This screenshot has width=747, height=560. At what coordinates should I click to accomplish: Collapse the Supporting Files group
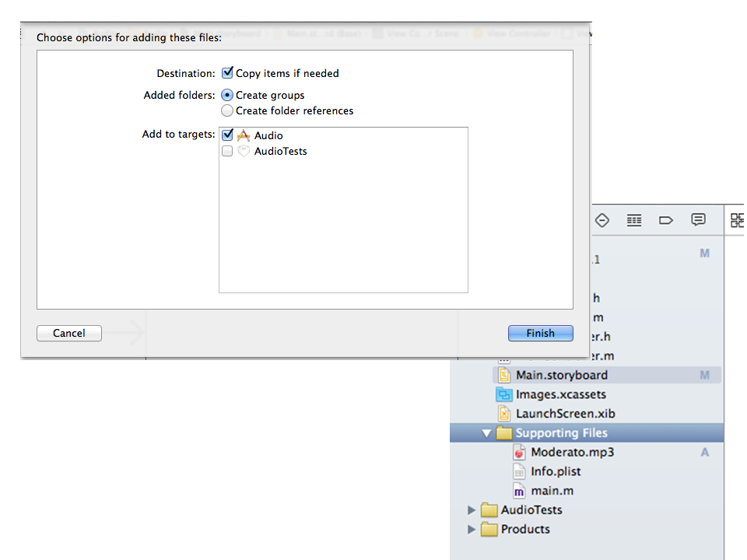click(487, 433)
